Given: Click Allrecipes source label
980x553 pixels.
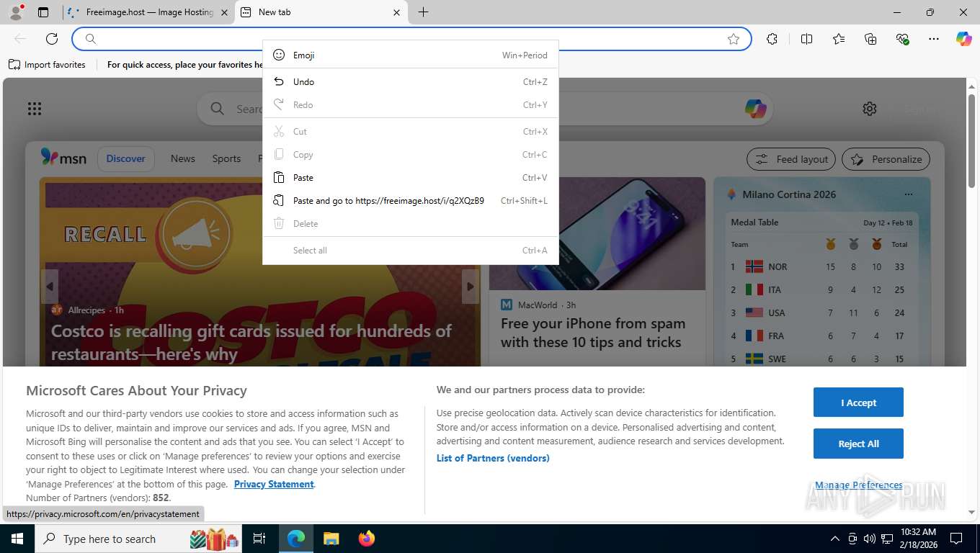Looking at the screenshot, I should (x=86, y=310).
